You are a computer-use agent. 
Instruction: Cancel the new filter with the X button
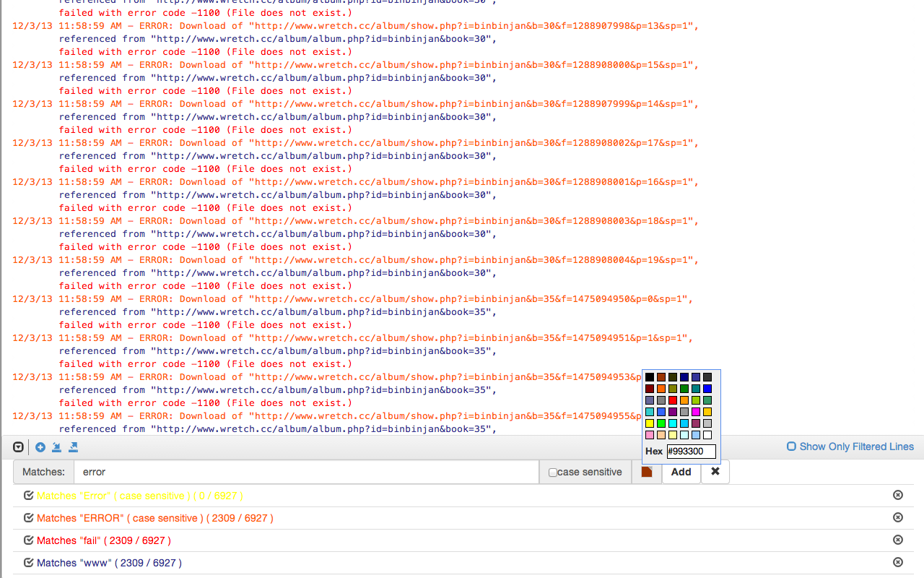tap(715, 472)
